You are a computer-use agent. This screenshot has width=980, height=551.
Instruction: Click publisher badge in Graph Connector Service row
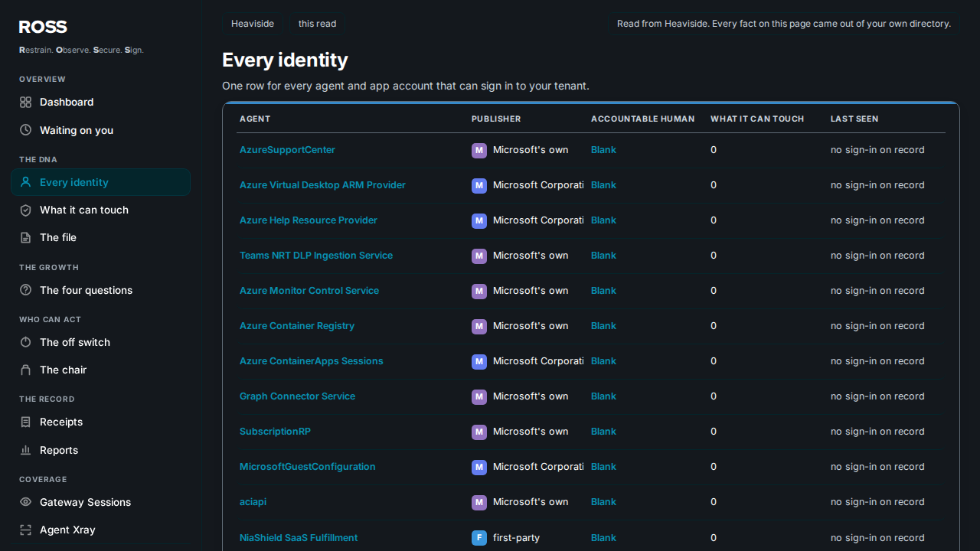click(x=479, y=396)
